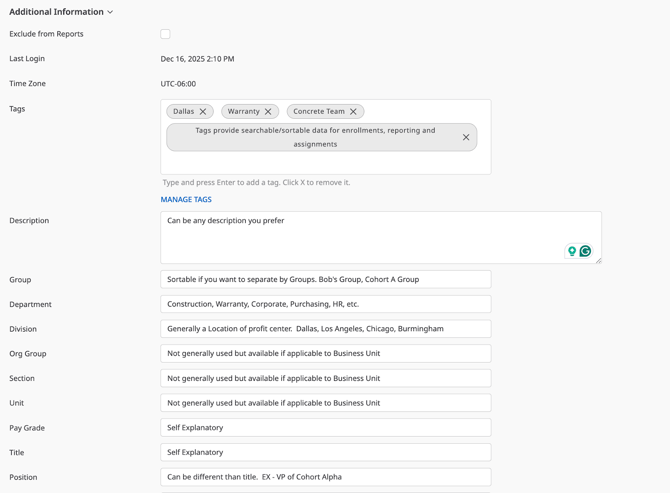The height and width of the screenshot is (493, 670).
Task: Focus the Position input field
Action: click(325, 477)
